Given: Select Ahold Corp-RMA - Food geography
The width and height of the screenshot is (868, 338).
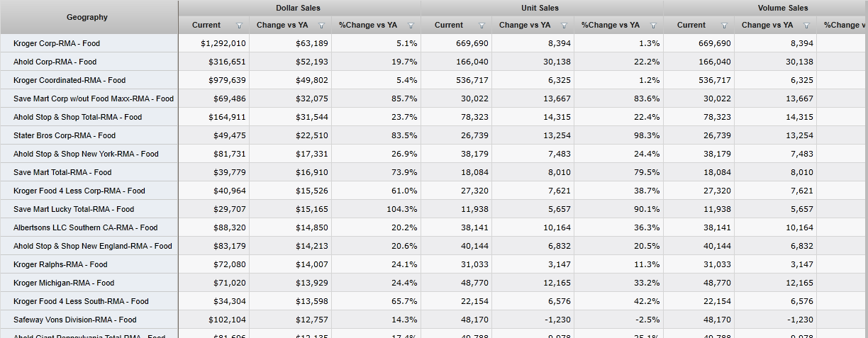Looking at the screenshot, I should tap(55, 62).
